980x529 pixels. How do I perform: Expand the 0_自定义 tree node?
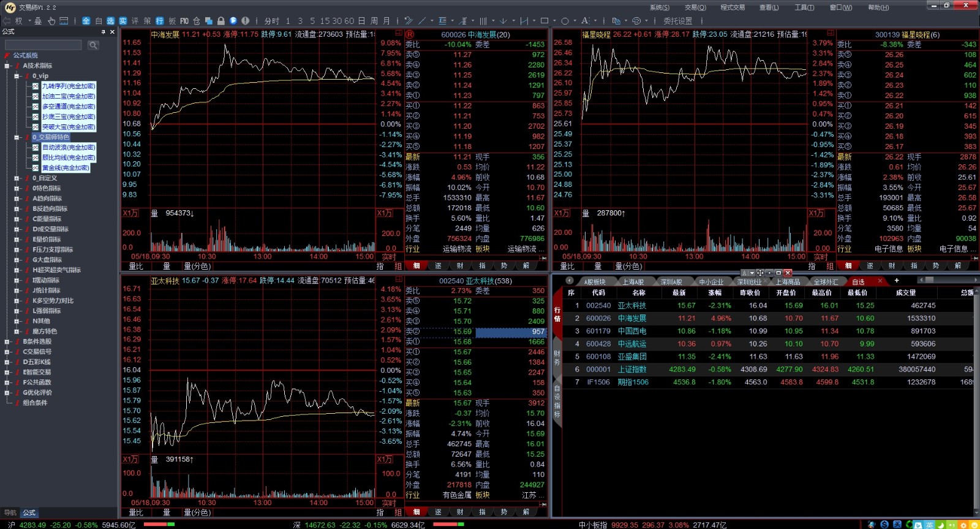[17, 178]
